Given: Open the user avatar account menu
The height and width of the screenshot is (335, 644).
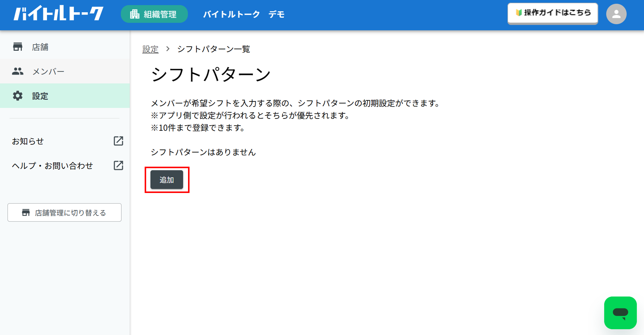Looking at the screenshot, I should pos(616,14).
